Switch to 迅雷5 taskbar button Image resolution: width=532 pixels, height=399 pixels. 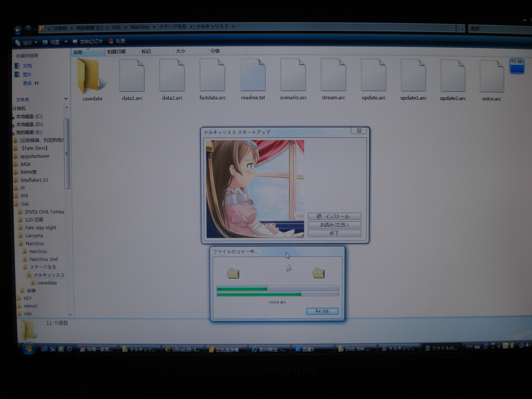pyautogui.click(x=312, y=349)
